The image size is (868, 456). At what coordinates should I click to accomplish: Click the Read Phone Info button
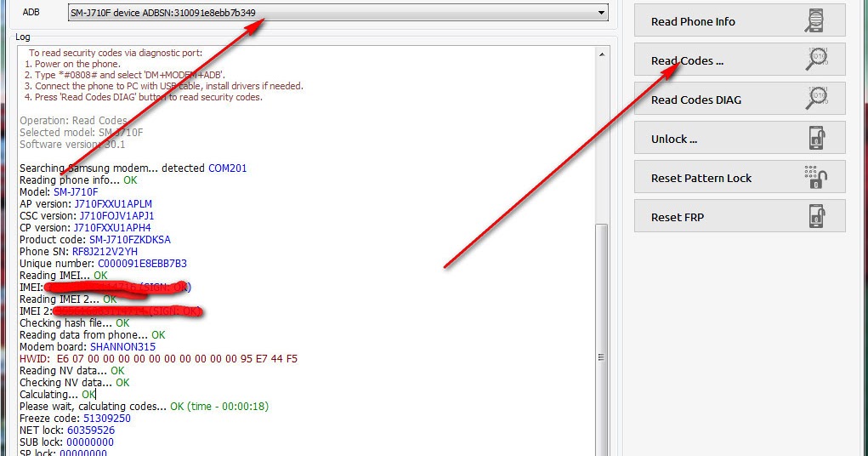click(x=740, y=20)
